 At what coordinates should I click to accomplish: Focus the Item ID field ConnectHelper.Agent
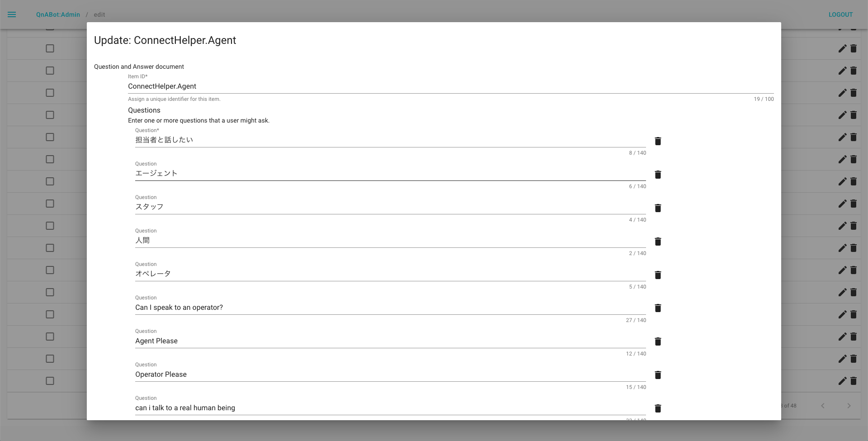coord(451,86)
